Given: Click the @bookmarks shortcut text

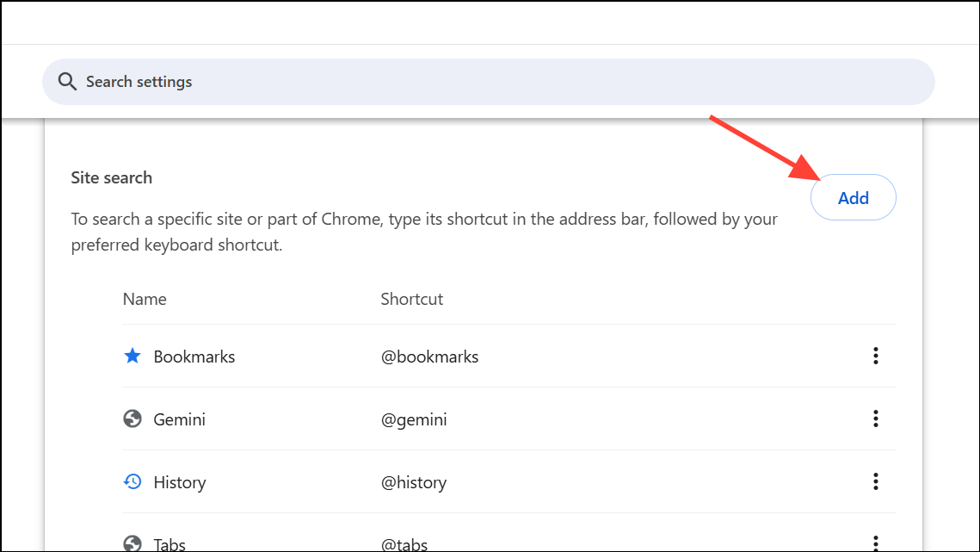Looking at the screenshot, I should click(x=429, y=357).
